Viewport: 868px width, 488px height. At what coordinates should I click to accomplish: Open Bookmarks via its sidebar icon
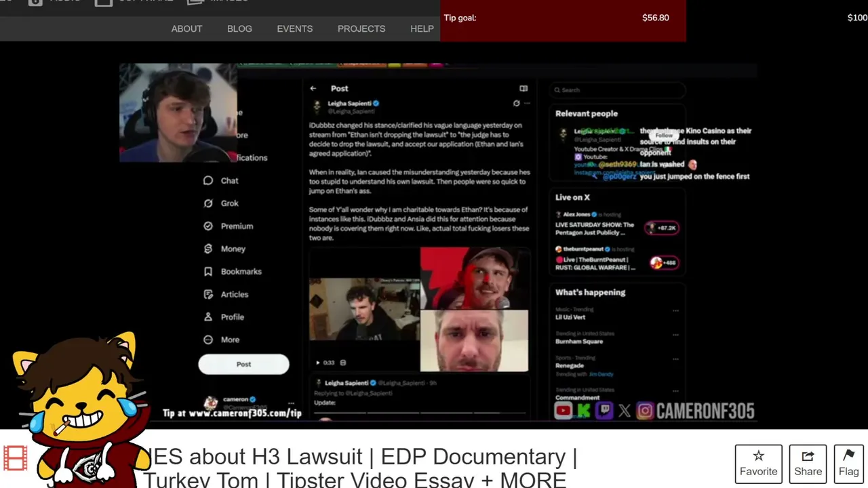(x=208, y=271)
